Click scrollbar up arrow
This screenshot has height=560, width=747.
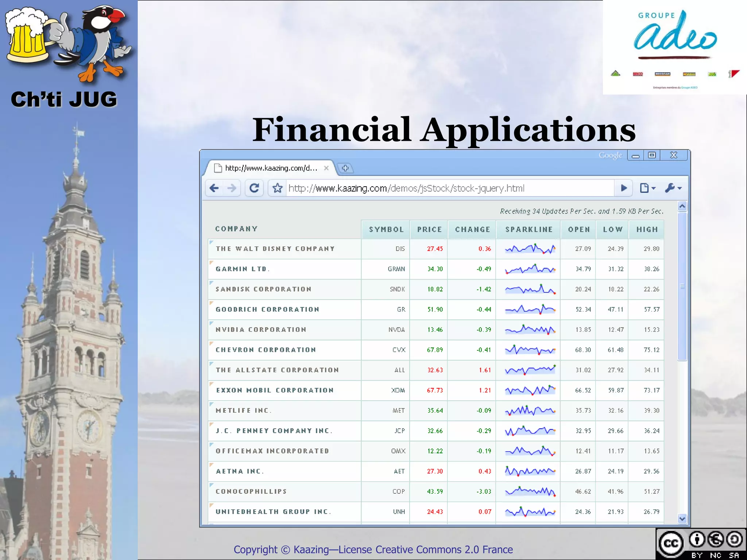coord(682,206)
